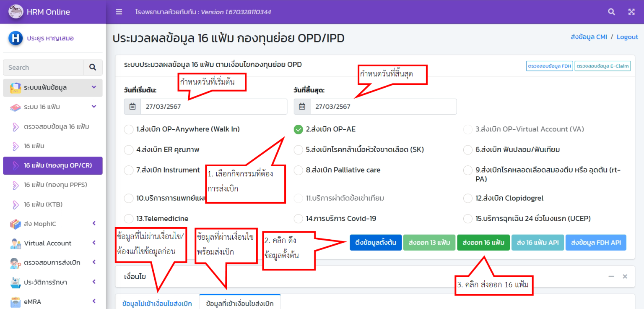Switch to ข้อมูลไม่เข้าเงื่อนไขส่งเบิก tab
This screenshot has width=644, height=309.
(157, 302)
